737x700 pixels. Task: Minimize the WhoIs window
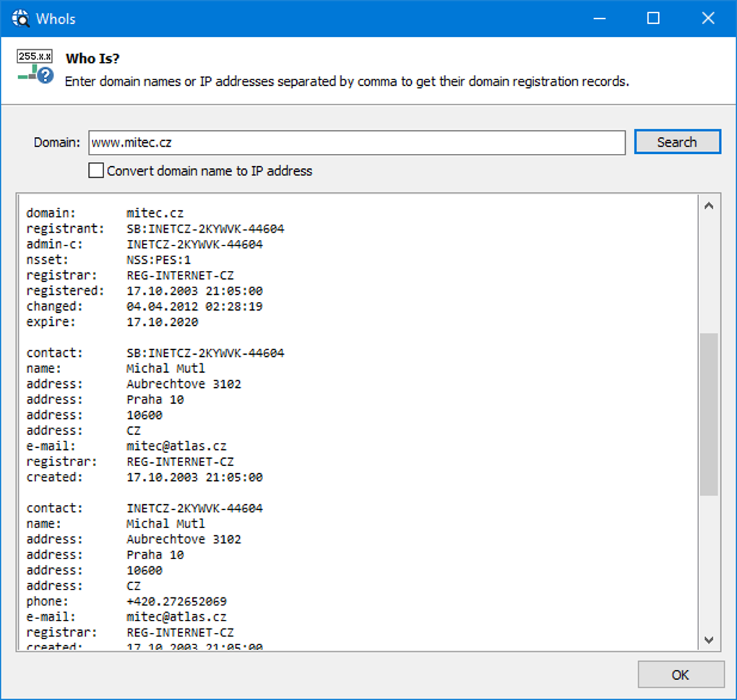[x=598, y=18]
